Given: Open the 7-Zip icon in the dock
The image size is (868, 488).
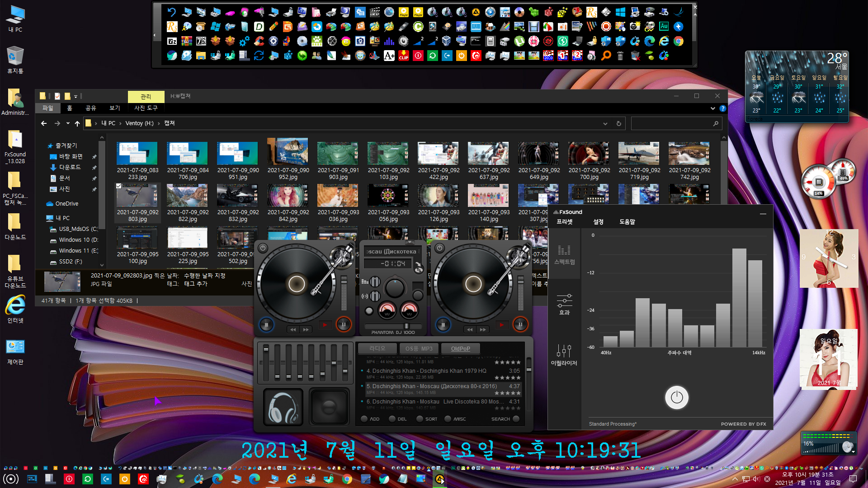Looking at the screenshot, I should 172,41.
